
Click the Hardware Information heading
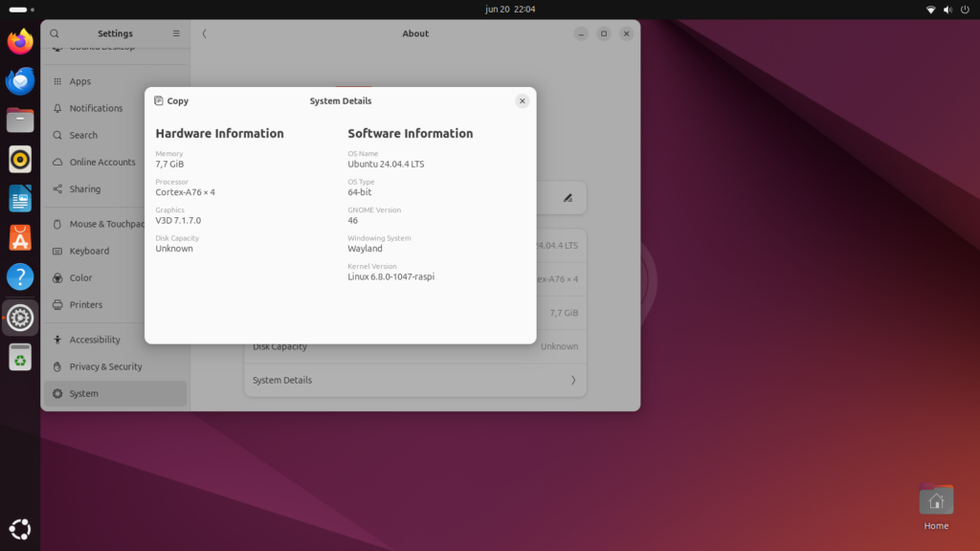[219, 133]
